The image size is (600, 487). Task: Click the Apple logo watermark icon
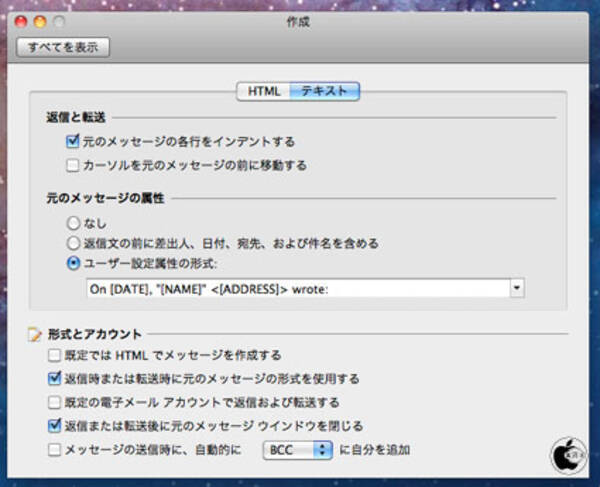(568, 453)
